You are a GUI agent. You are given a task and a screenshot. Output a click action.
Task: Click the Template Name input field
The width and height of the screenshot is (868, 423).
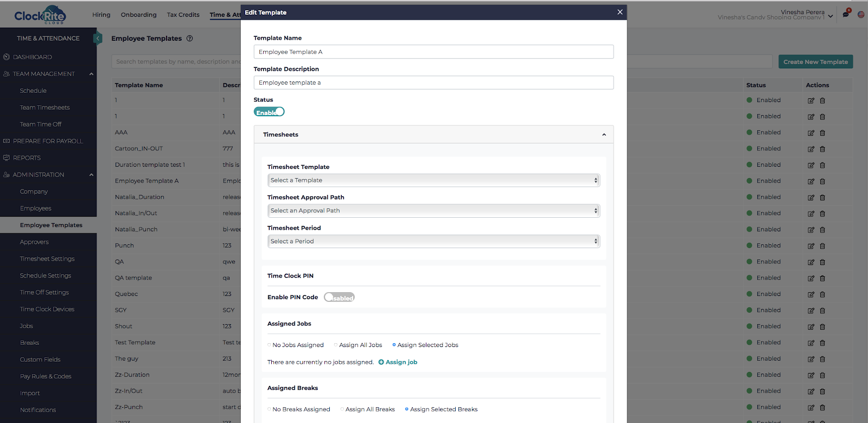tap(433, 52)
